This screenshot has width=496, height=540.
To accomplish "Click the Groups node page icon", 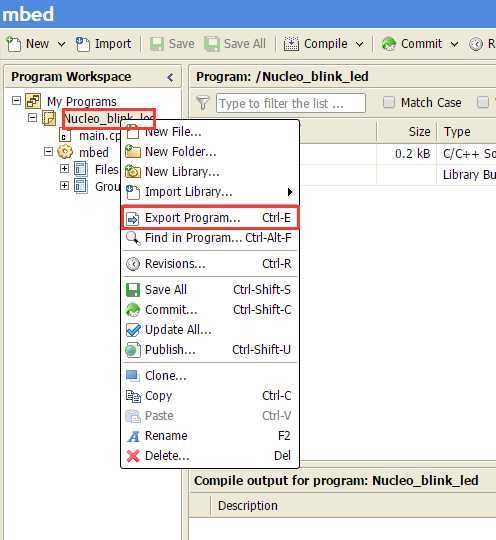I will click(x=81, y=186).
